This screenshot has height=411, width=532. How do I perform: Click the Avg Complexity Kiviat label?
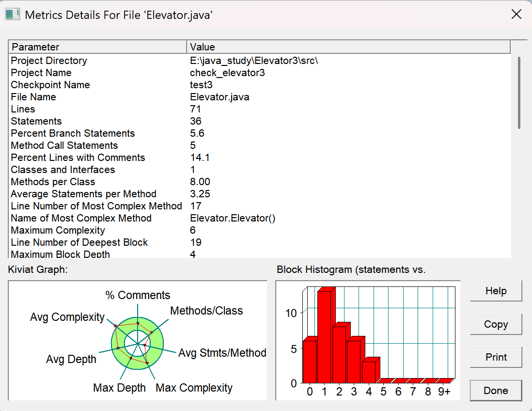pyautogui.click(x=67, y=317)
